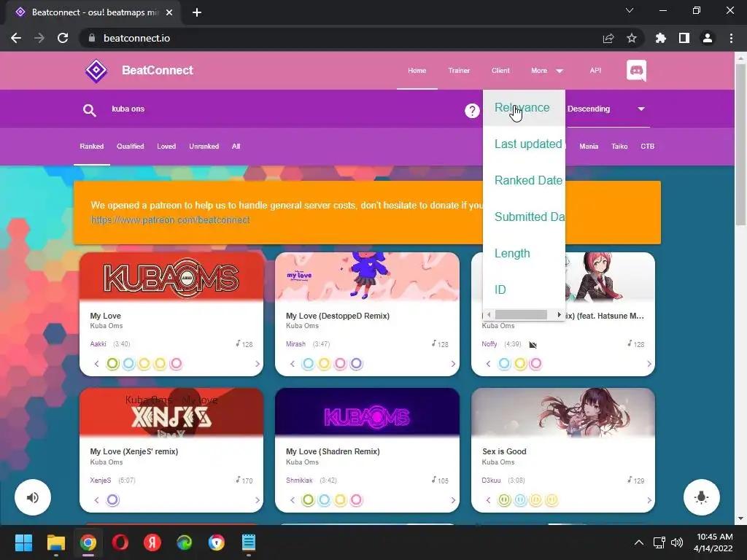
Task: Click the bookmark star icon
Action: coord(632,38)
